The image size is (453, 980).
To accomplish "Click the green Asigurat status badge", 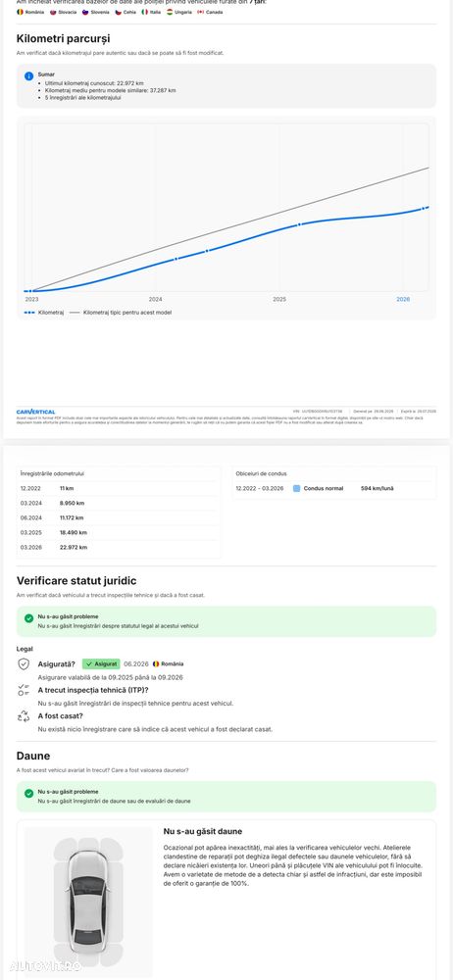I will click(x=101, y=663).
